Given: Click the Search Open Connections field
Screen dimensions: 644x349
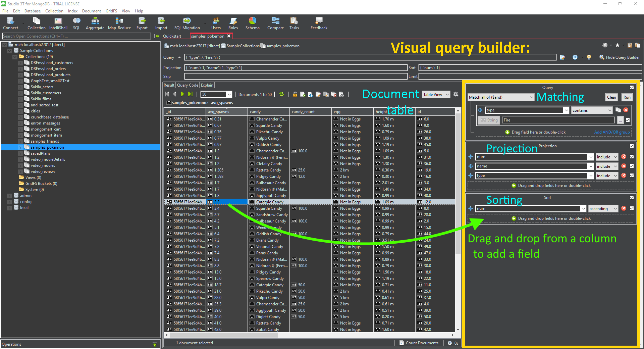Looking at the screenshot, I should coord(77,36).
